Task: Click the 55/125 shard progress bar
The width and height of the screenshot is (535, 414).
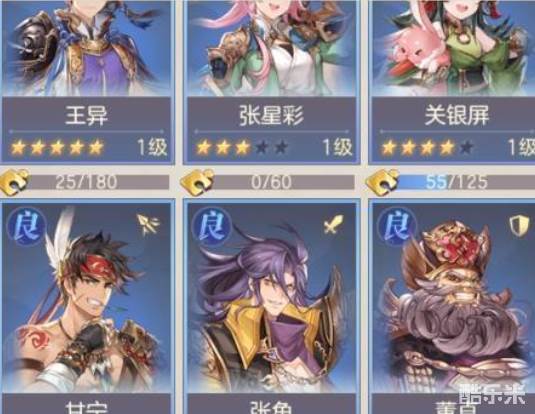Action: tap(459, 182)
